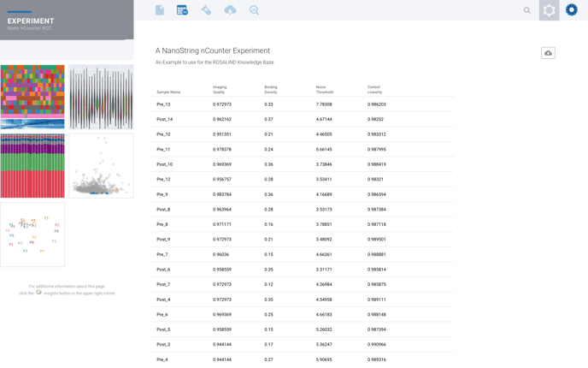Screen dimensions: 588x368
Task: Click control linearity value 0.989111
Action: pos(377,300)
